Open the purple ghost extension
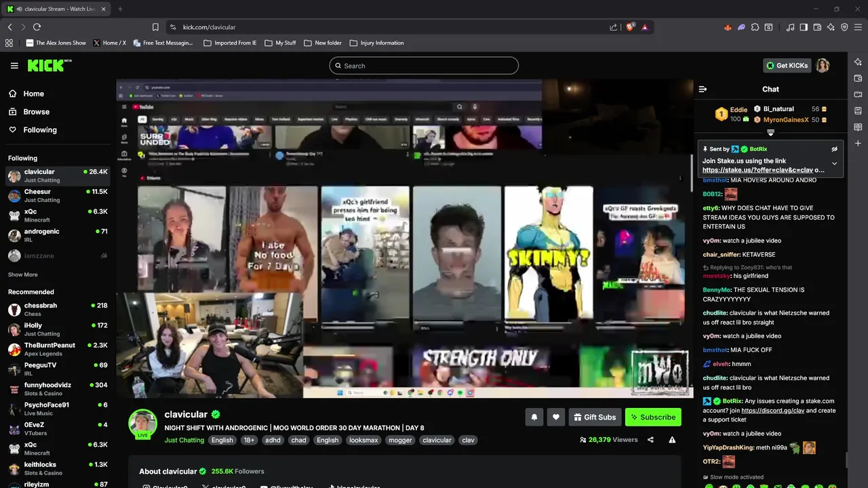The width and height of the screenshot is (868, 488). point(741,27)
